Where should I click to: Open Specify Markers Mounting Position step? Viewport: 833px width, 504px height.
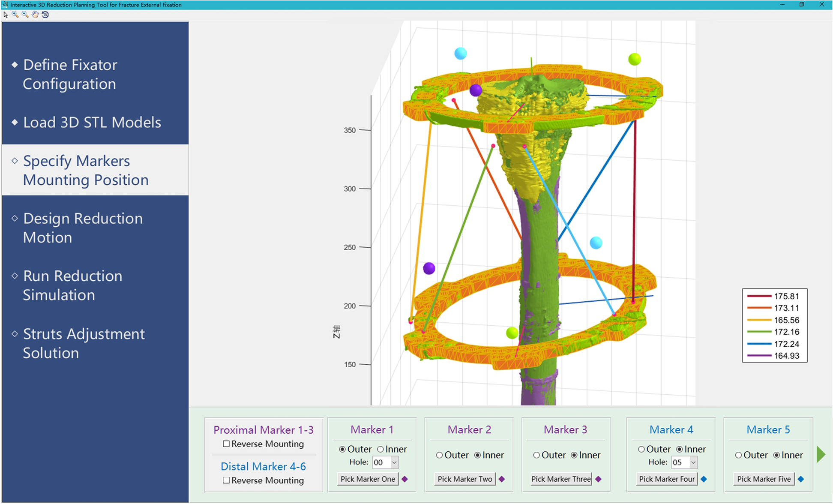tap(95, 170)
